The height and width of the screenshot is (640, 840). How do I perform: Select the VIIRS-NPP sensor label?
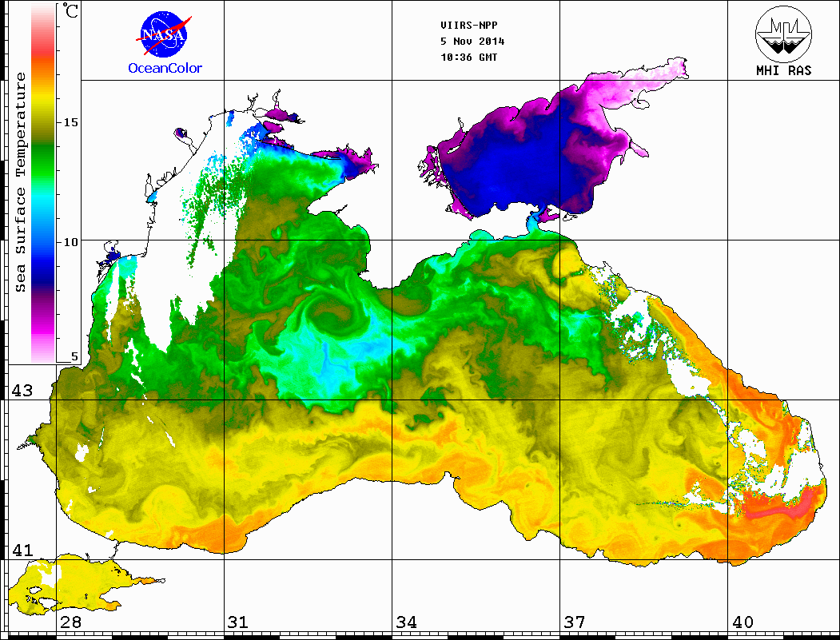click(x=468, y=26)
